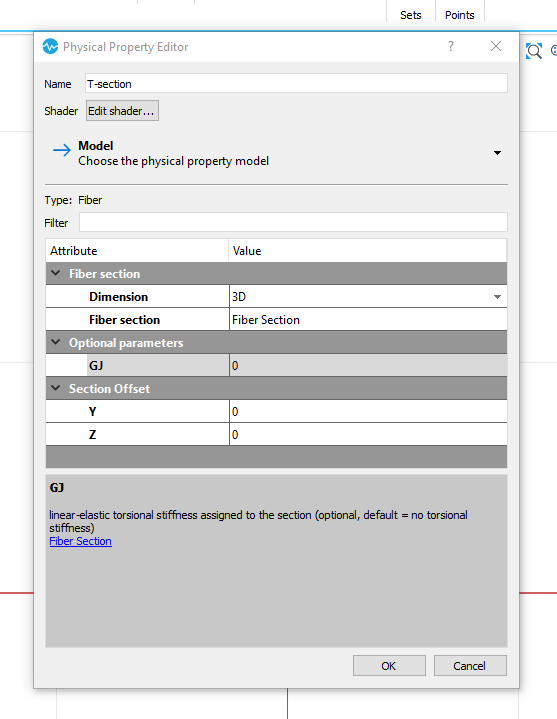Click the Name field containing T-section
Image resolution: width=557 pixels, height=719 pixels.
point(296,84)
